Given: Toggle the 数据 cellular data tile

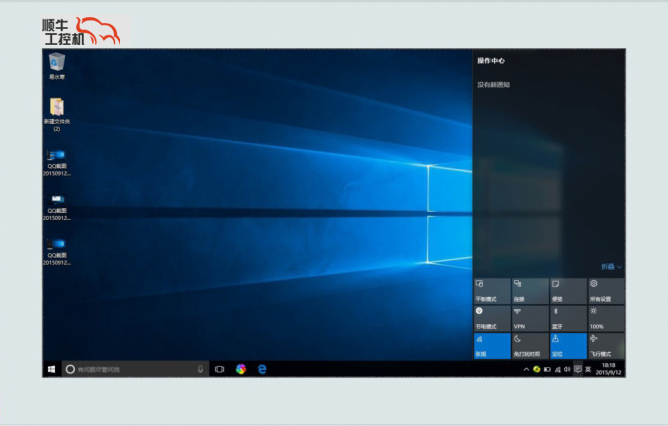Looking at the screenshot, I should tap(492, 346).
